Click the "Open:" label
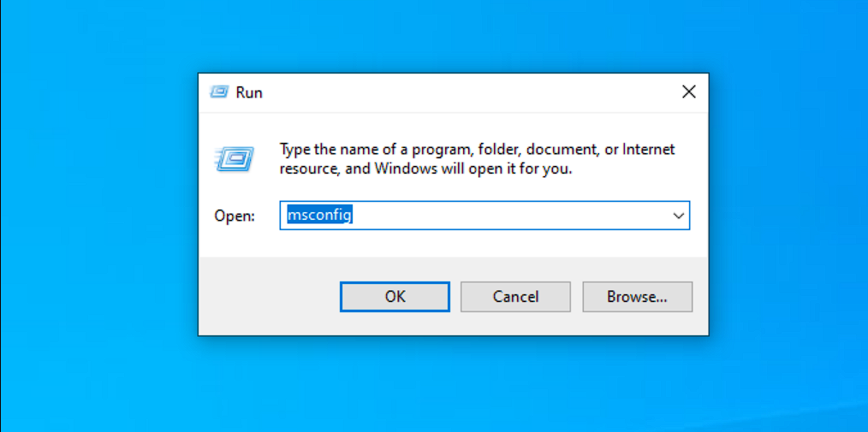Viewport: 868px width, 432px height. coord(235,216)
